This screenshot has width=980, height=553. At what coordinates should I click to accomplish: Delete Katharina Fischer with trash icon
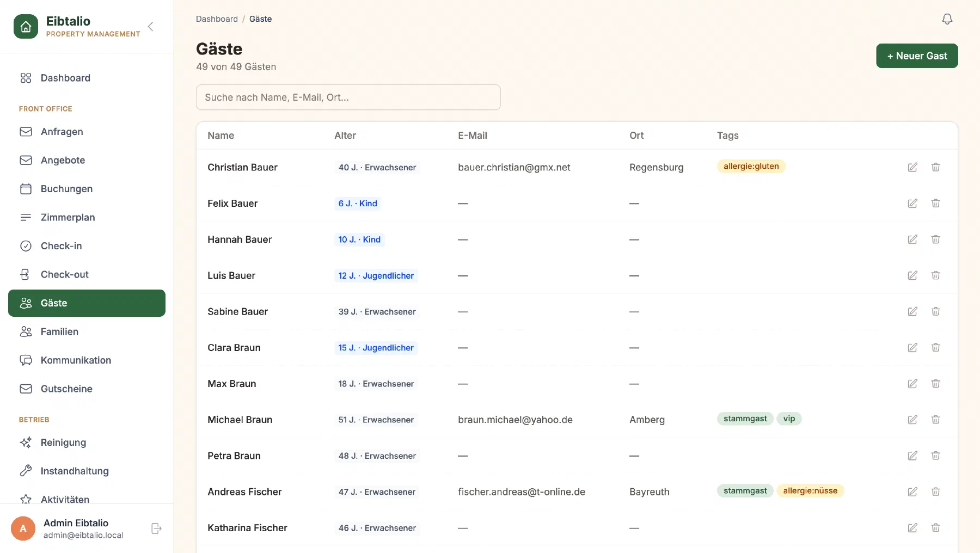(x=936, y=527)
